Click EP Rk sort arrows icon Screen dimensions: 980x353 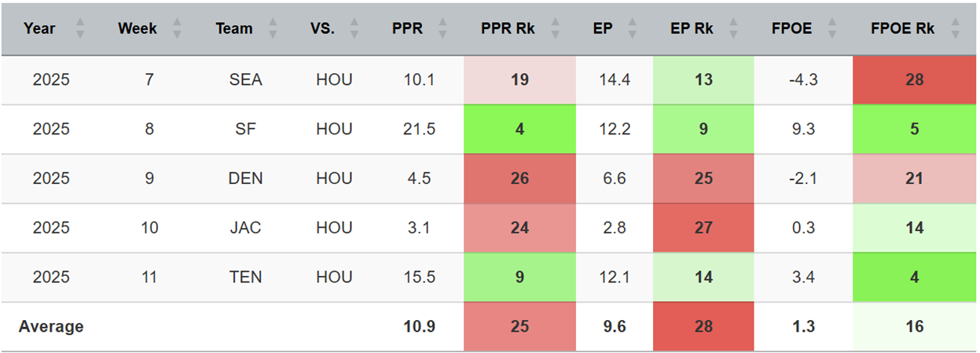point(733,29)
